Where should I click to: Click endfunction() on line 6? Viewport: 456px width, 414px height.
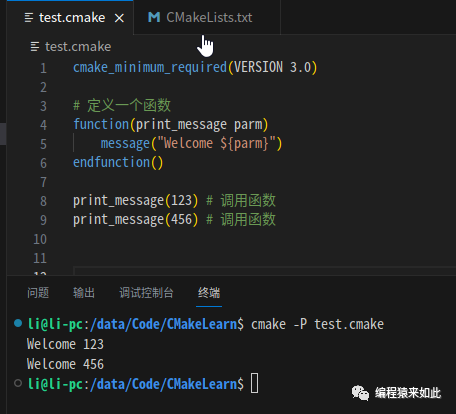pyautogui.click(x=118, y=162)
